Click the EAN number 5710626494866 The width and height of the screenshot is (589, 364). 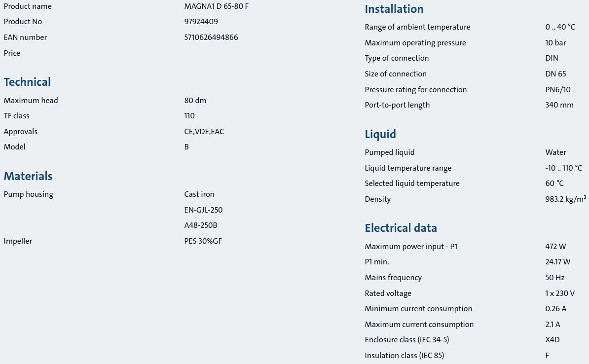(x=211, y=37)
